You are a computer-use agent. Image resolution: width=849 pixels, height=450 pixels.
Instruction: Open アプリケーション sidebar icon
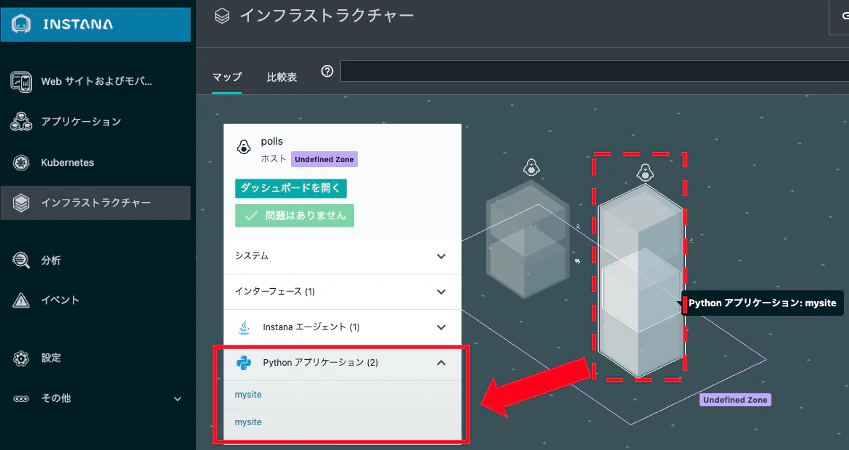[21, 121]
